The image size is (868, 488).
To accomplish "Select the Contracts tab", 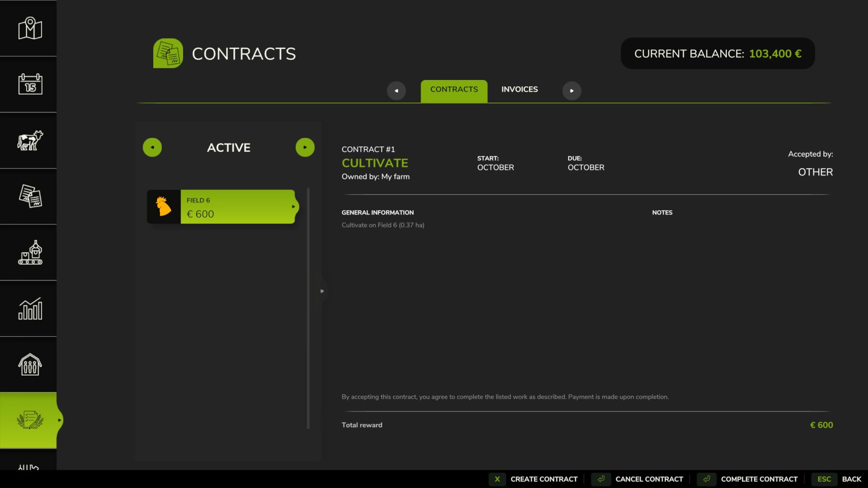I will pyautogui.click(x=454, y=89).
